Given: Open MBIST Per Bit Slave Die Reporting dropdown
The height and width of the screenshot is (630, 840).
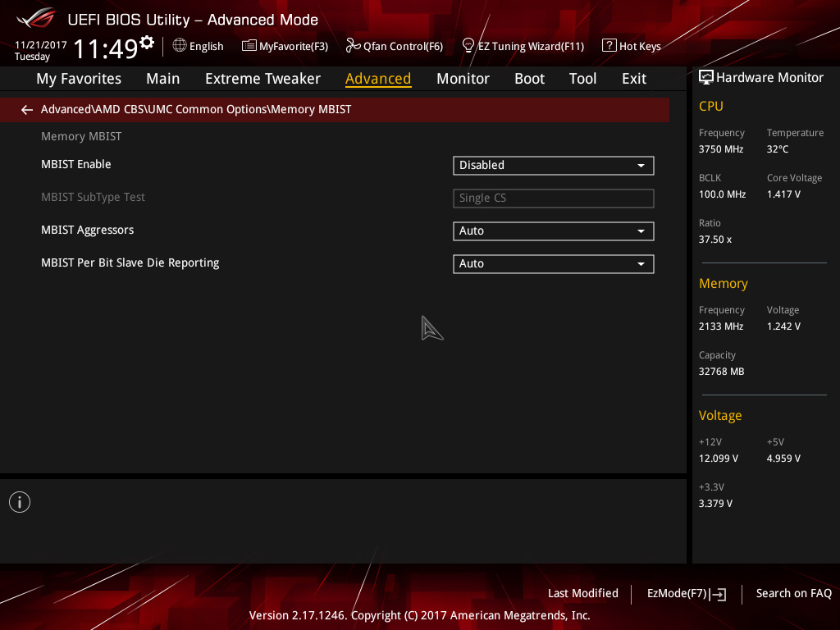Looking at the screenshot, I should [554, 263].
